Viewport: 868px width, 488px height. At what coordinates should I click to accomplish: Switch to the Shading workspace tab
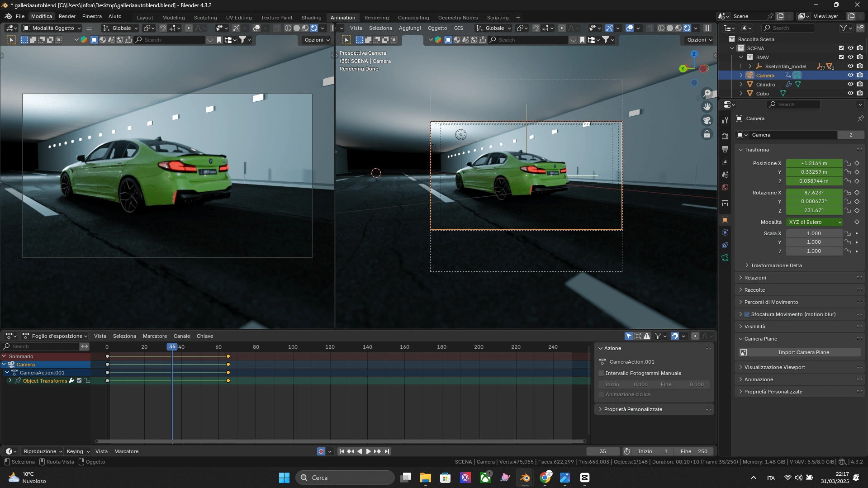(x=311, y=18)
